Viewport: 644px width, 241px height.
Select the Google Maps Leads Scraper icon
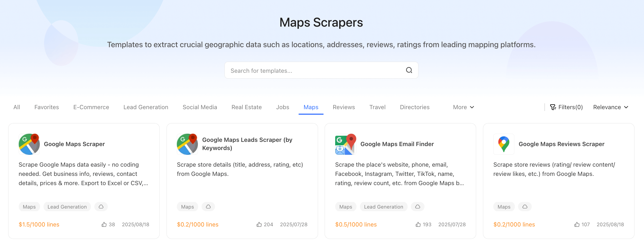[187, 144]
